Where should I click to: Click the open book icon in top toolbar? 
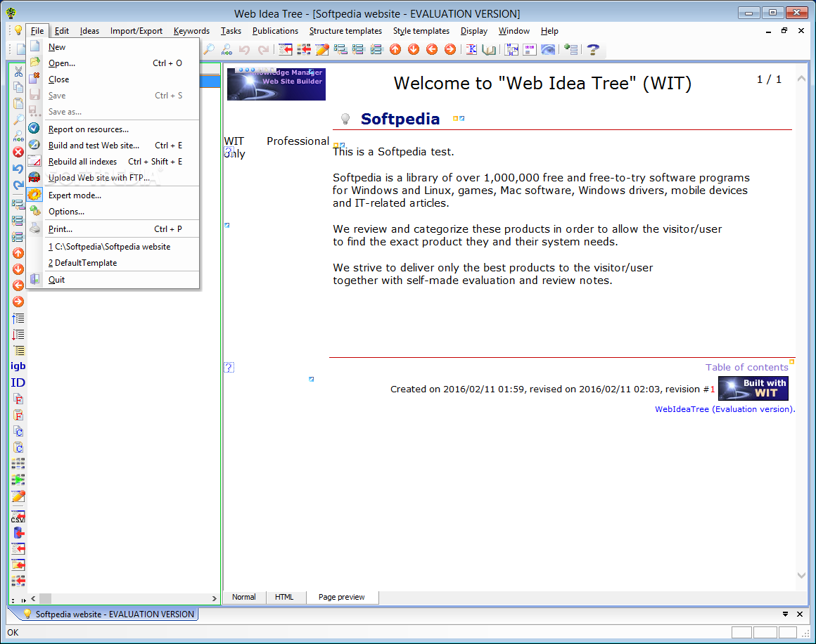489,49
